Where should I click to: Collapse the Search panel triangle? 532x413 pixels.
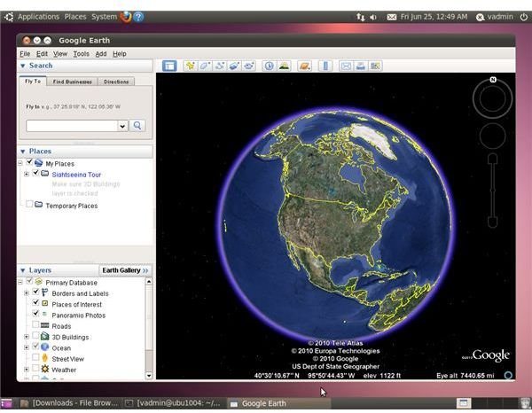pos(23,66)
